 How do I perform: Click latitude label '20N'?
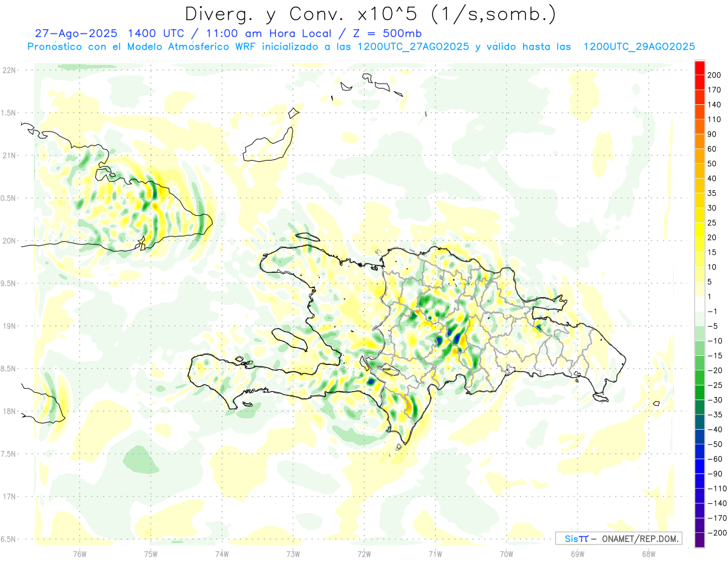[x=8, y=241]
